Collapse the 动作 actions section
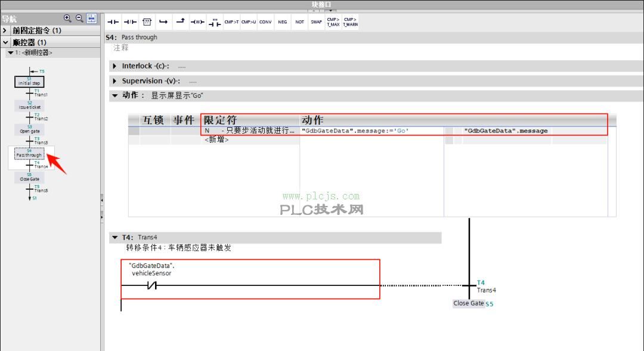The height and width of the screenshot is (351, 644). [114, 96]
